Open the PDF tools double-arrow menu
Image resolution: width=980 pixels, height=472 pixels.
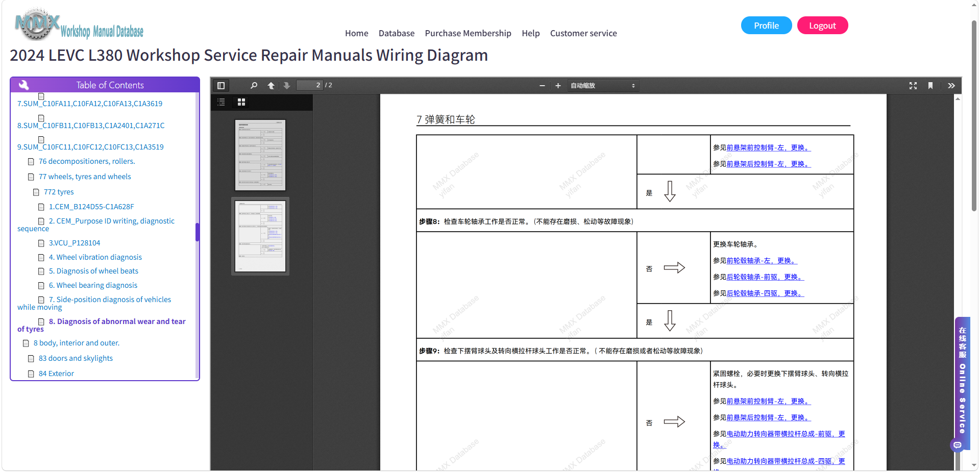point(951,86)
